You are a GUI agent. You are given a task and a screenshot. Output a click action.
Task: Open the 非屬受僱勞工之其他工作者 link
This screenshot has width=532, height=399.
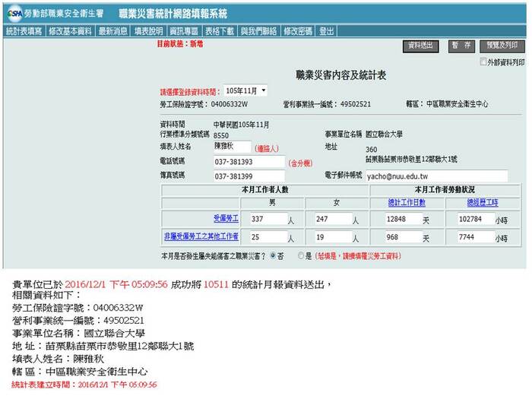[x=201, y=236]
